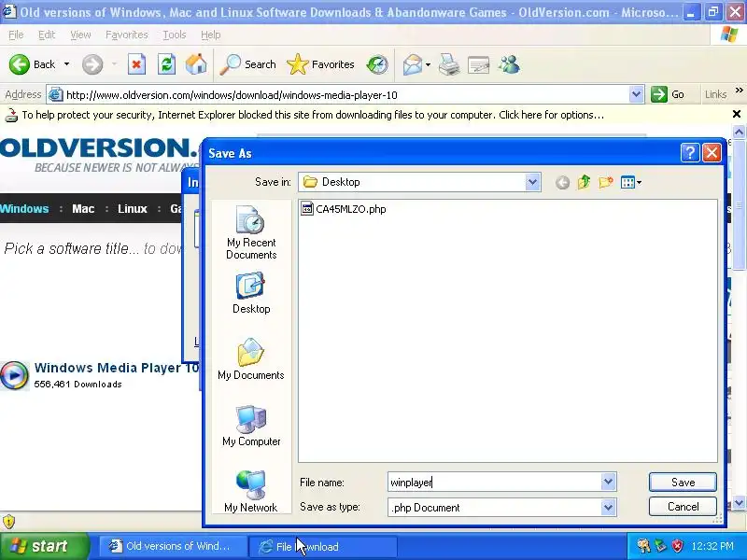This screenshot has width=747, height=560.
Task: Open the Messenger people icon
Action: [509, 64]
